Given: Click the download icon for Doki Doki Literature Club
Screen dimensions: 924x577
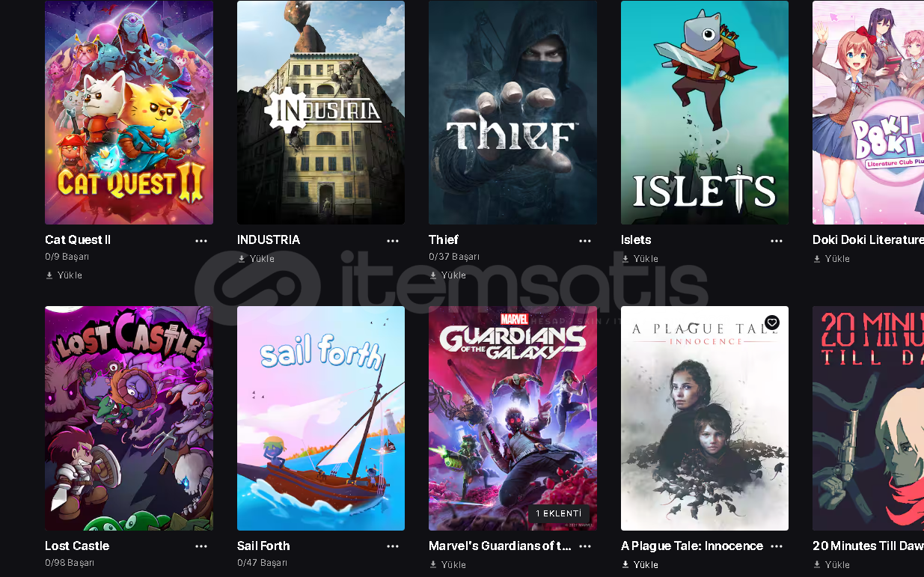Looking at the screenshot, I should click(817, 259).
